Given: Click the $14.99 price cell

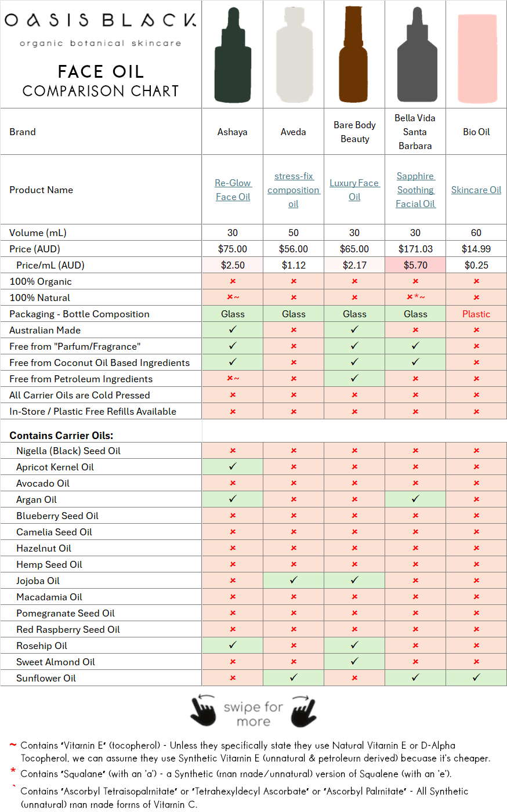Looking at the screenshot, I should (476, 249).
